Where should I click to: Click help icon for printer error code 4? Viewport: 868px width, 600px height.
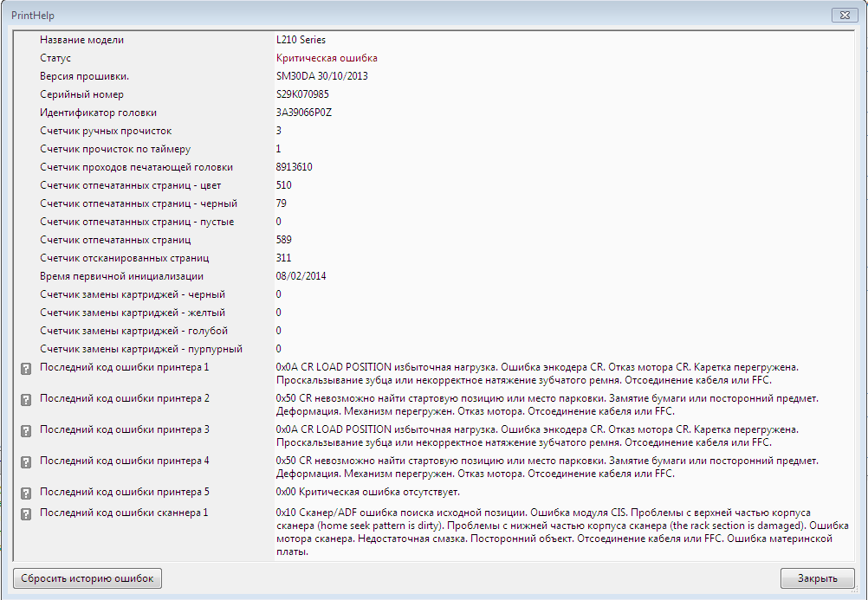coord(26,461)
